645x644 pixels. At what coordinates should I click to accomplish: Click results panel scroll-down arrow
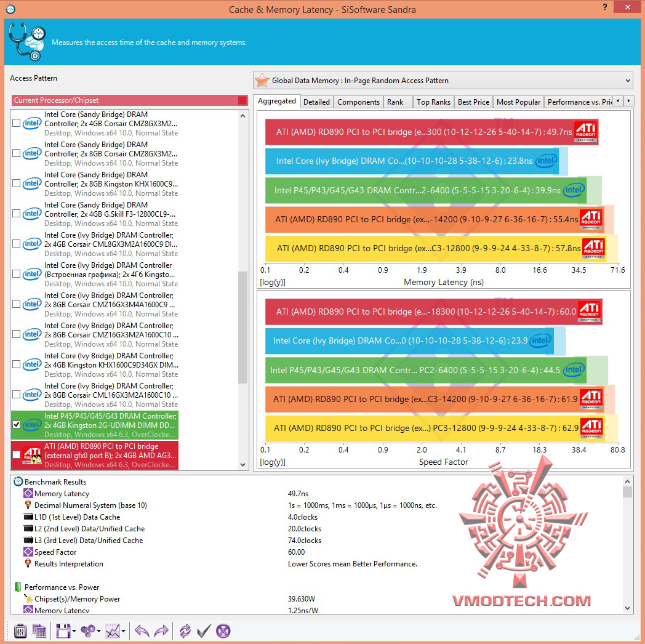click(627, 608)
